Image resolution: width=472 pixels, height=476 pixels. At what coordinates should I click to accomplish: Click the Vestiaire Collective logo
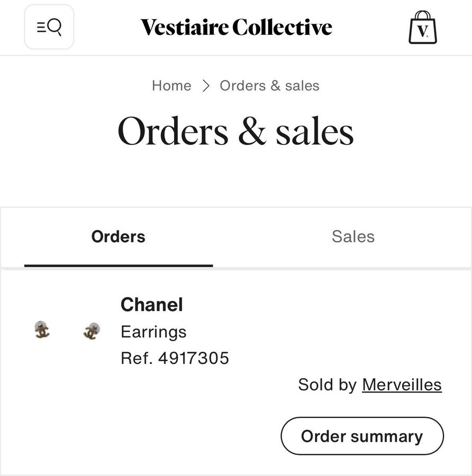[x=236, y=27]
